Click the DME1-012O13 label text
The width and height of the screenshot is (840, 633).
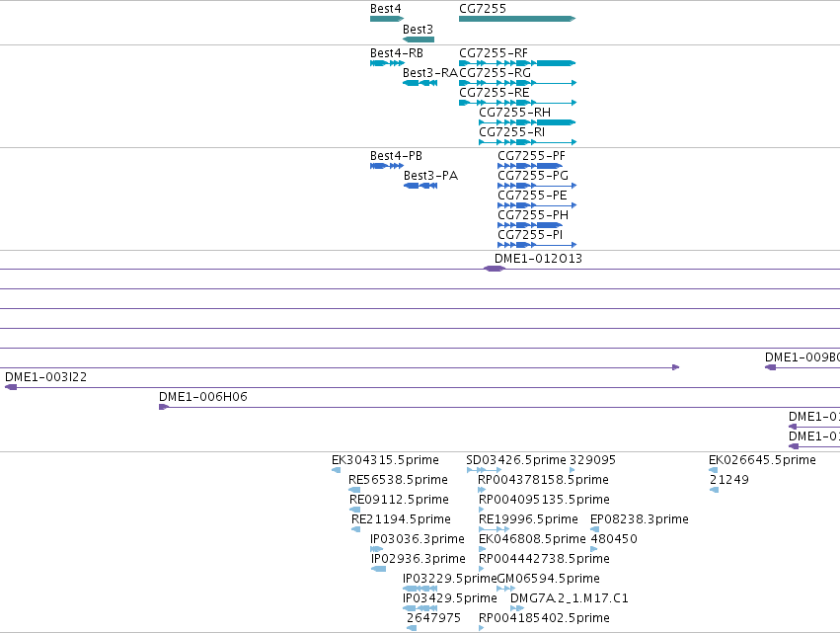(538, 259)
